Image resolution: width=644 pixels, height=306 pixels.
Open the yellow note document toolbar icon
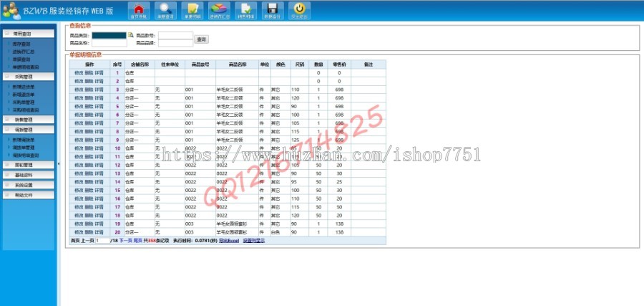point(192,11)
